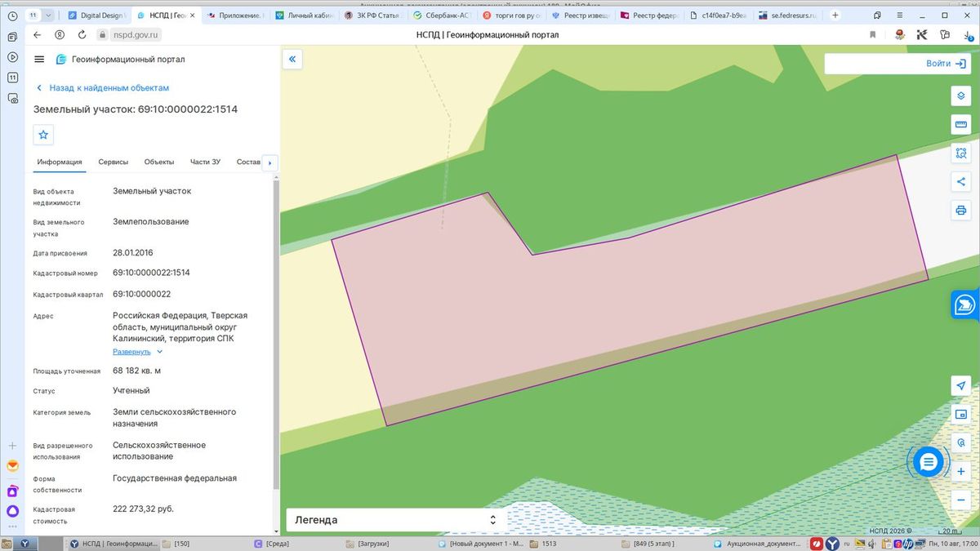The width and height of the screenshot is (980, 551).
Task: Click the info panel vertical scrollbar
Action: [275, 335]
